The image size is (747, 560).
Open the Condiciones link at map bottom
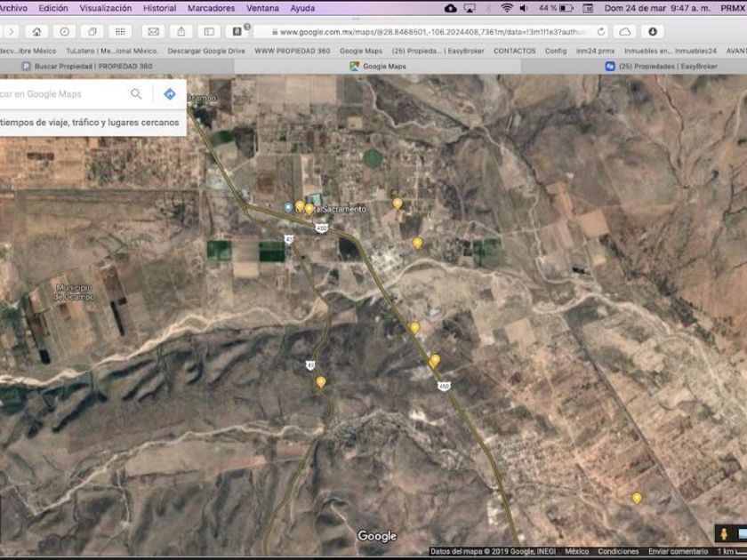pos(618,551)
